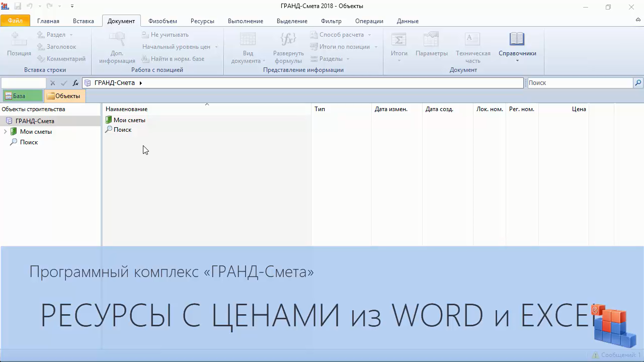The height and width of the screenshot is (362, 644).
Task: Open the Физобъем ribbon tab
Action: 163,21
